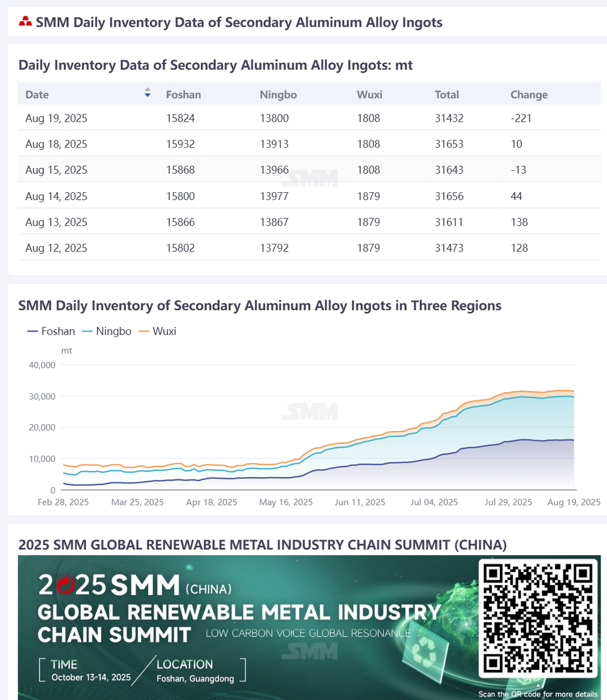Click the 20,000 y-axis label
The image size is (607, 700).
coord(42,428)
